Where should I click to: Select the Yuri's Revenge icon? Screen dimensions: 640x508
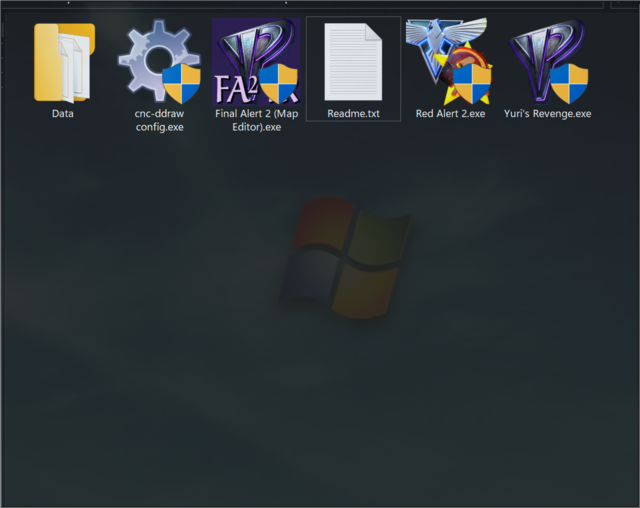click(548, 61)
